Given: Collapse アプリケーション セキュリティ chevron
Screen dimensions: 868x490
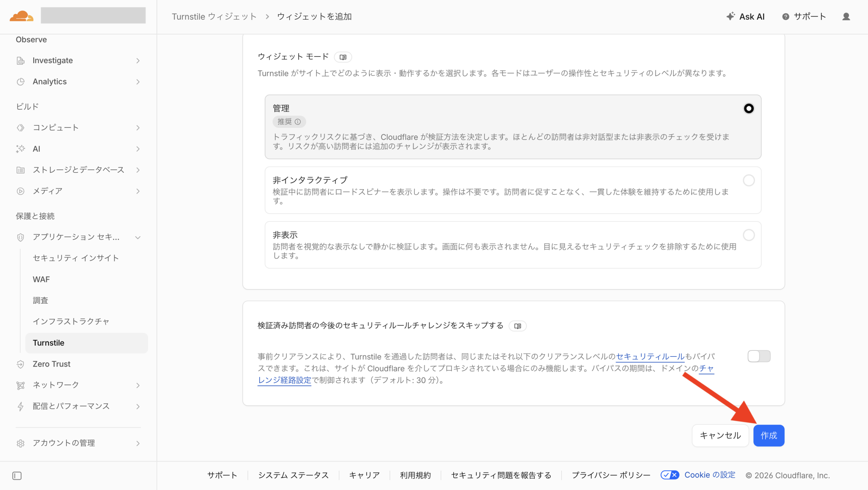Looking at the screenshot, I should click(x=138, y=237).
